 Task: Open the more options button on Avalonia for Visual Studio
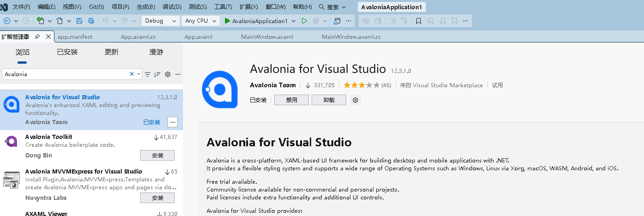click(x=172, y=122)
